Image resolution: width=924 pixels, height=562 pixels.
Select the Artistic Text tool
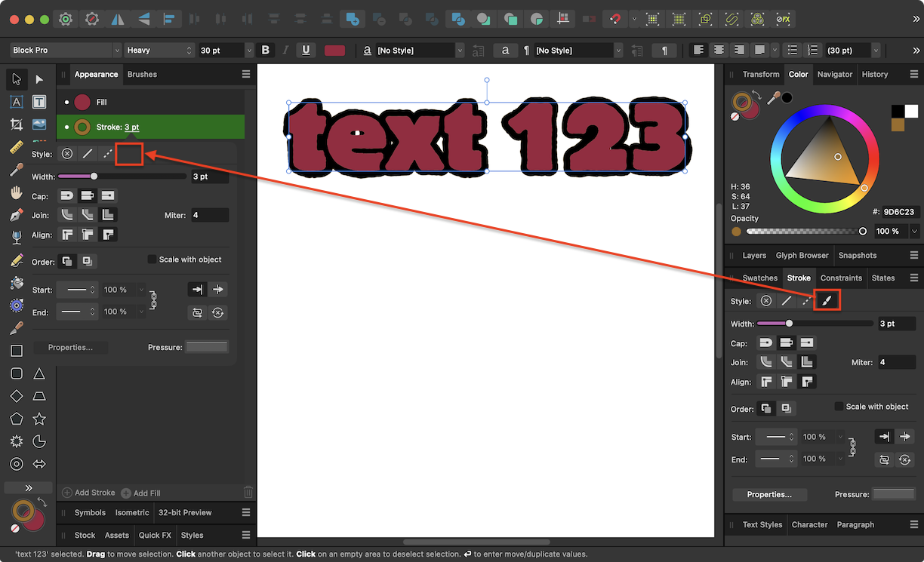[x=17, y=102]
